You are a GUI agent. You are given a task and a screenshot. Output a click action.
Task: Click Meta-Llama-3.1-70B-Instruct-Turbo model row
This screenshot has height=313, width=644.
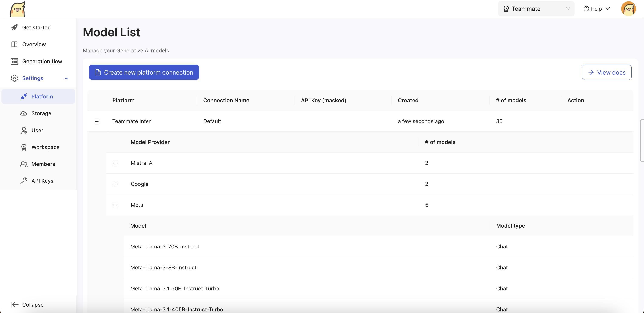(x=378, y=289)
